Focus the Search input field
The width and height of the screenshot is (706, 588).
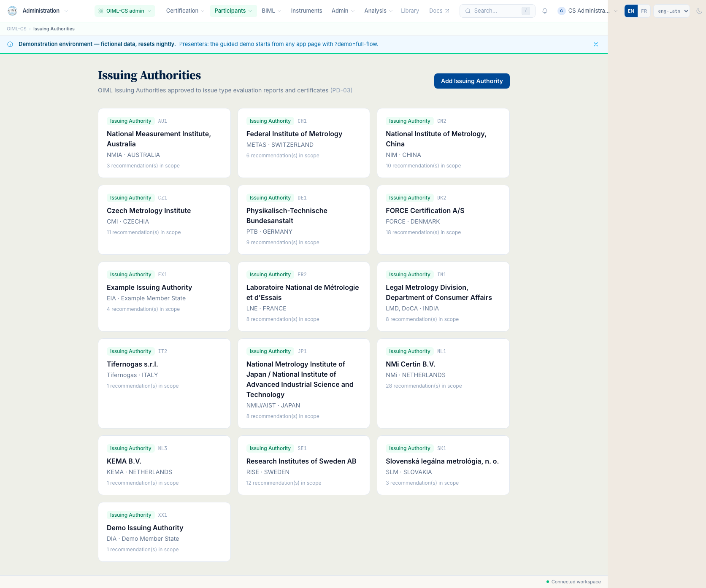[x=497, y=11]
